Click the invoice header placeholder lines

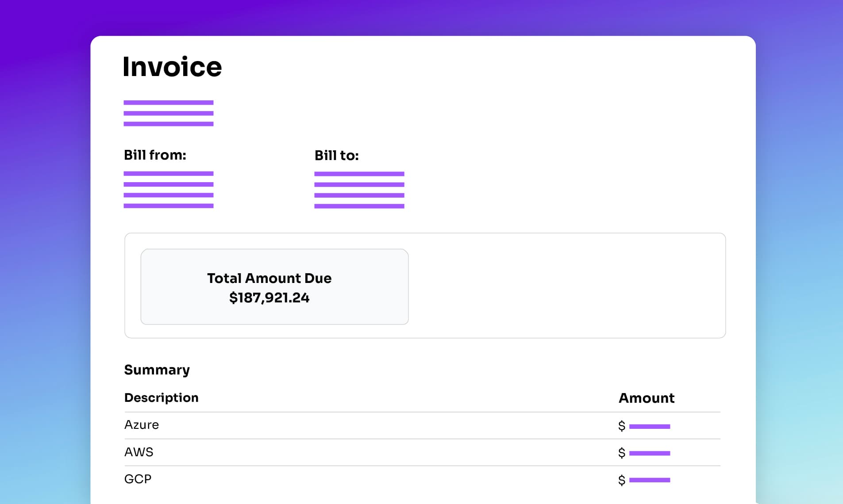click(x=169, y=114)
